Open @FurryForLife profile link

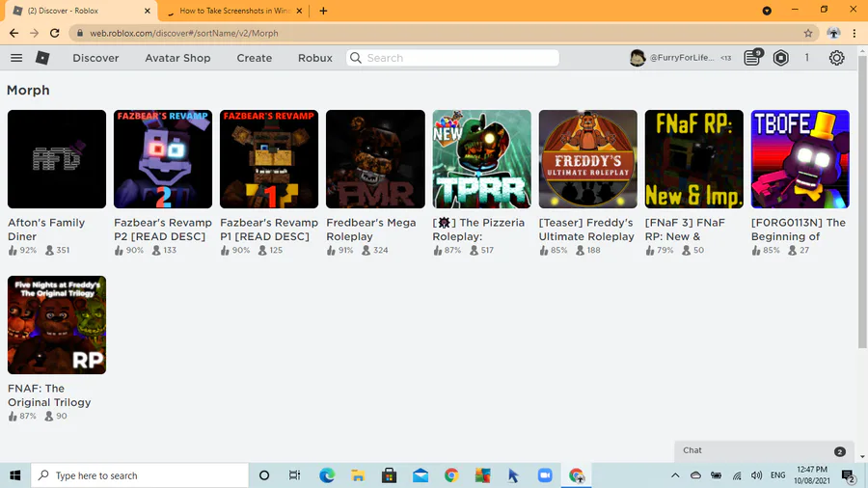point(682,58)
